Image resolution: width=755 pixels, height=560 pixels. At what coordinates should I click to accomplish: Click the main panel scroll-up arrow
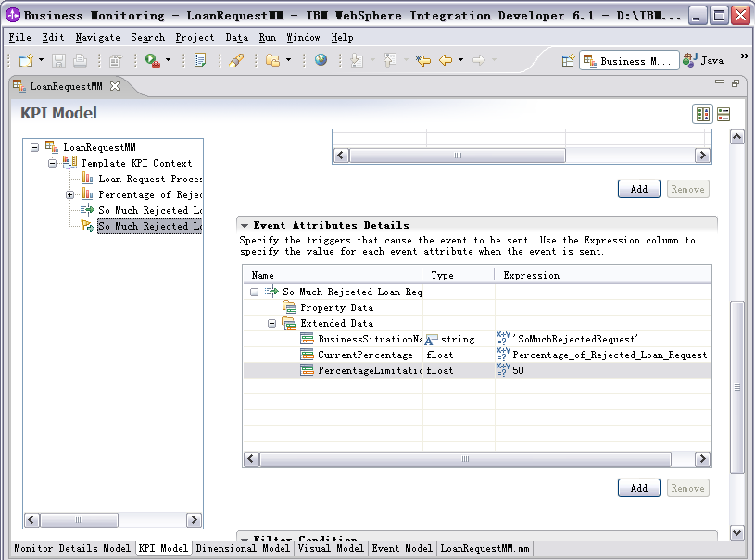click(x=736, y=137)
